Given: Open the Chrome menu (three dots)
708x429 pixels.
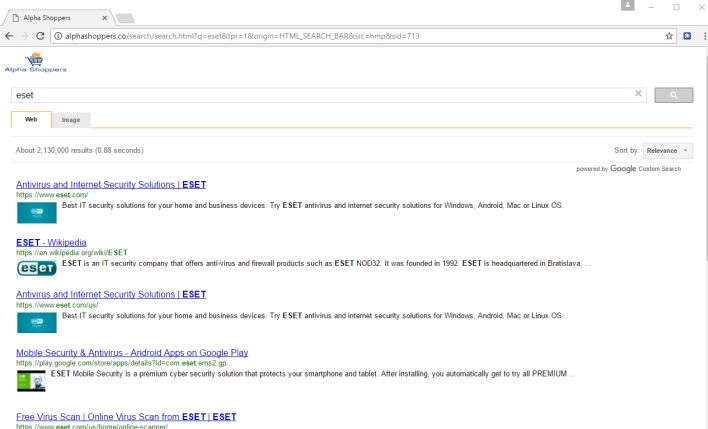Looking at the screenshot, I should (x=703, y=35).
